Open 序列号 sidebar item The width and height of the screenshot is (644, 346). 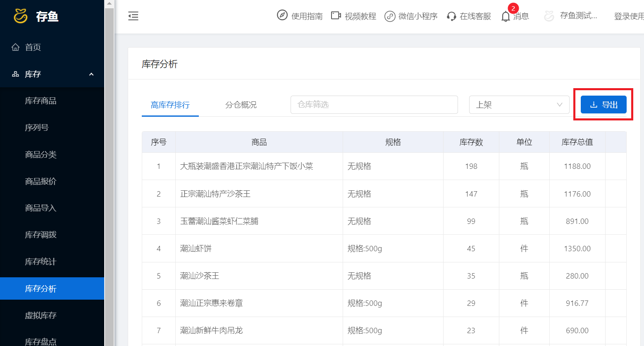tap(52, 127)
